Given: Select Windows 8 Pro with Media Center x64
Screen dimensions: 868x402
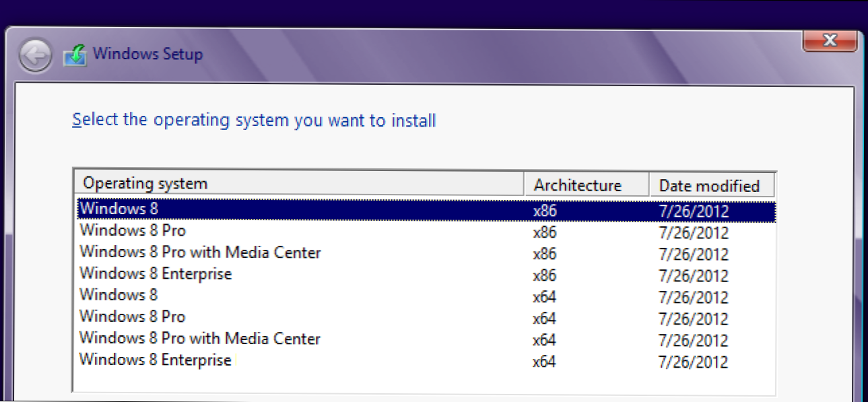Looking at the screenshot, I should point(200,338).
